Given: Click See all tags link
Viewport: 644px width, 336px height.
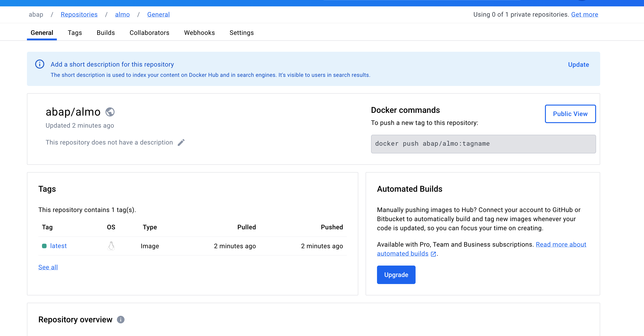Looking at the screenshot, I should (48, 267).
